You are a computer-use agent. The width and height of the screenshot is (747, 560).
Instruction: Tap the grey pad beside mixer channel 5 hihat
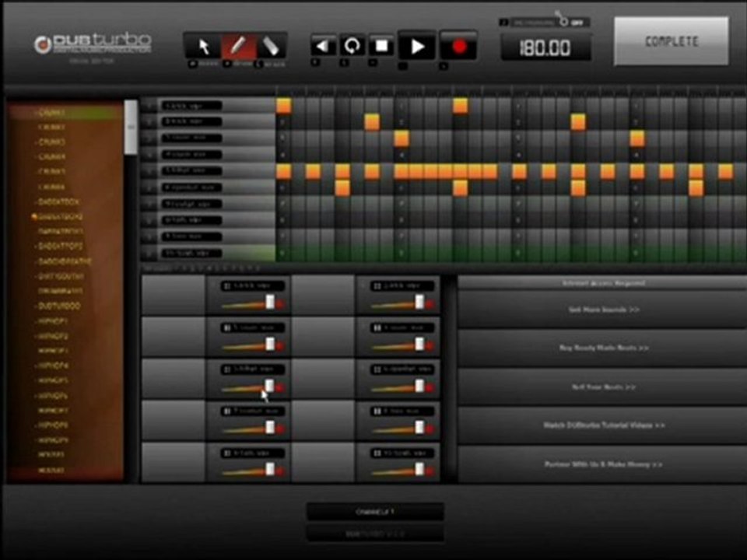tap(174, 379)
